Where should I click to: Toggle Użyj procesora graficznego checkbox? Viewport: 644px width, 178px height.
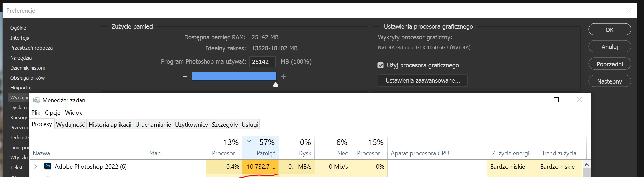point(381,65)
